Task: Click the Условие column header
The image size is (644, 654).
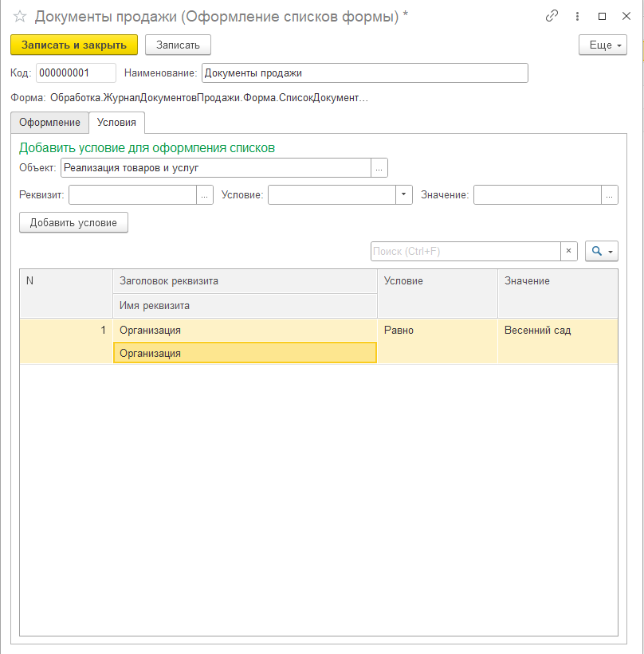Action: tap(438, 294)
